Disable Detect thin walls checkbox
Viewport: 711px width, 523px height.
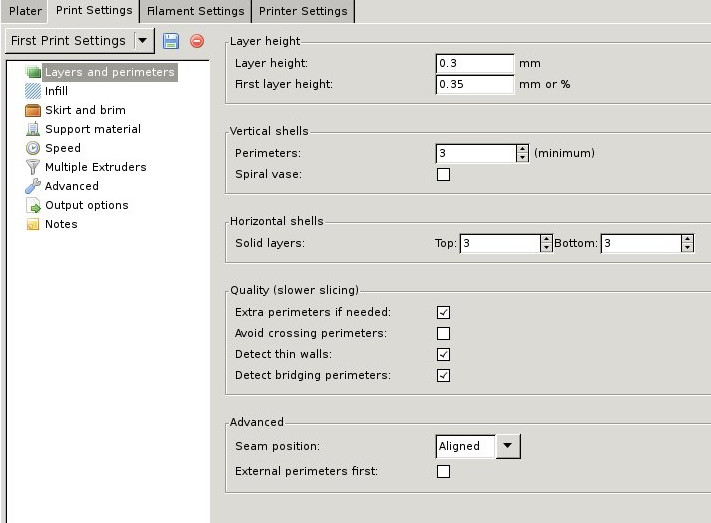(444, 355)
